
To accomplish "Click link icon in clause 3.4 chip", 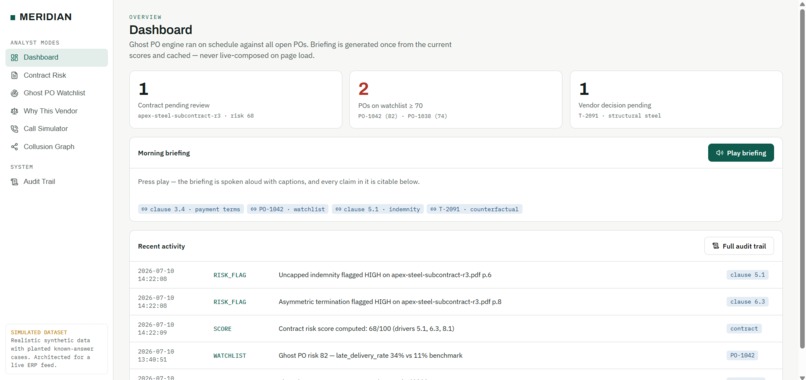I will point(144,209).
